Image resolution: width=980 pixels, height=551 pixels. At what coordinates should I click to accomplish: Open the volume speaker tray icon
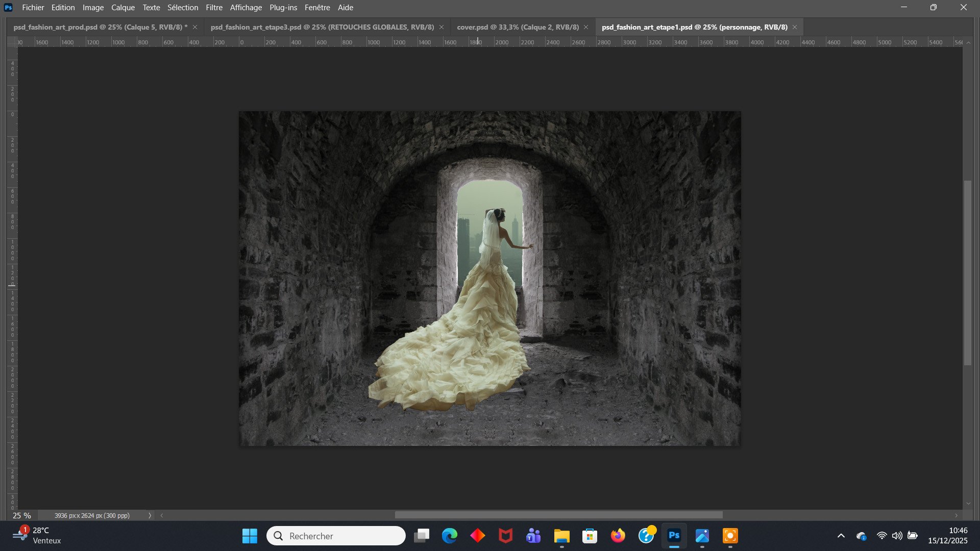click(897, 536)
